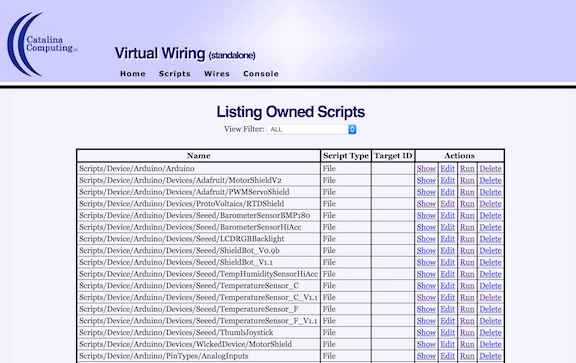Run the LCDRGBBacklight script
576x363 pixels.
[x=467, y=239]
